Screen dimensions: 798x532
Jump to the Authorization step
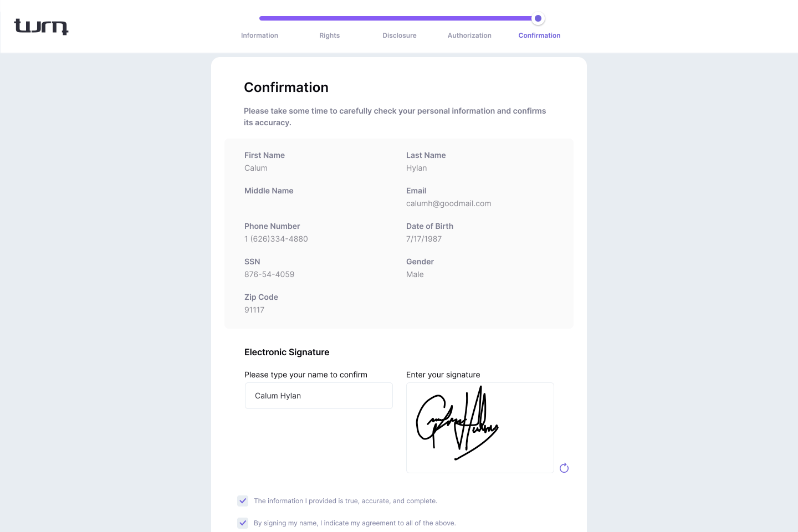(x=469, y=35)
